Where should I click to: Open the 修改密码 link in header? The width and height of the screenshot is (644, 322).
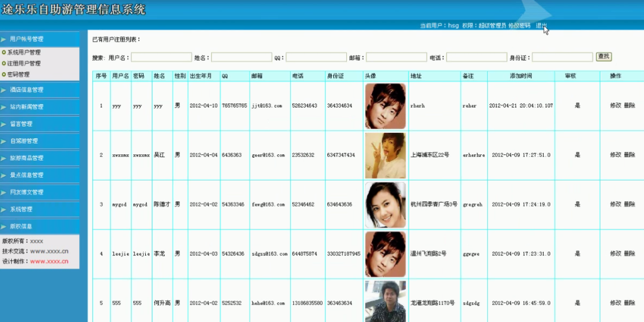(x=519, y=25)
